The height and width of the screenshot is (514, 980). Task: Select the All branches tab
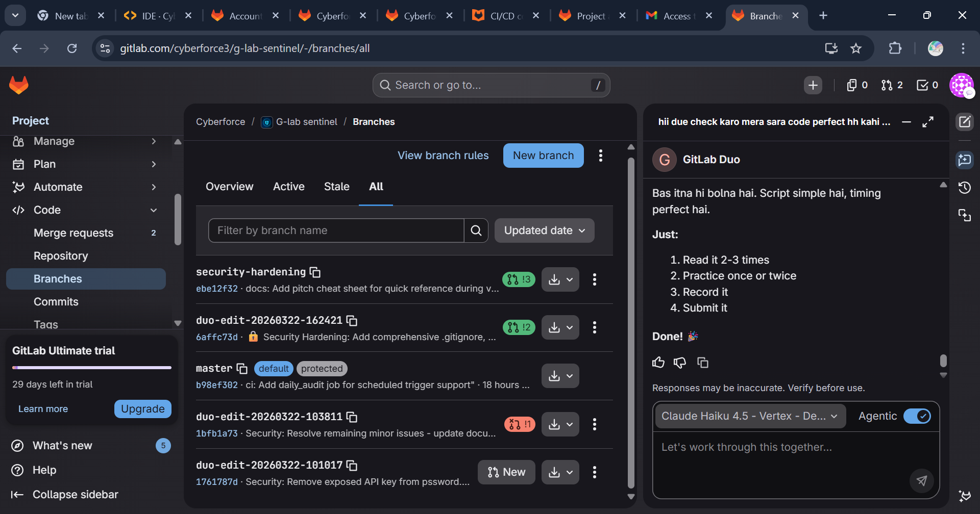click(x=376, y=187)
